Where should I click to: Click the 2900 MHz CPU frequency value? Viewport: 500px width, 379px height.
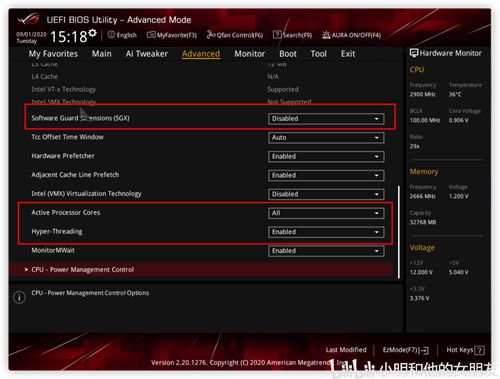pos(422,94)
